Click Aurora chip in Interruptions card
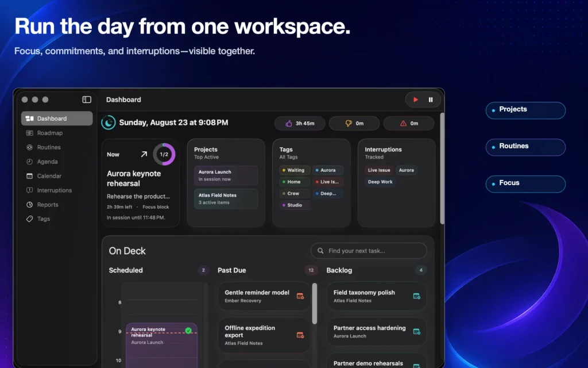Viewport: 588px width, 368px height. (x=406, y=170)
